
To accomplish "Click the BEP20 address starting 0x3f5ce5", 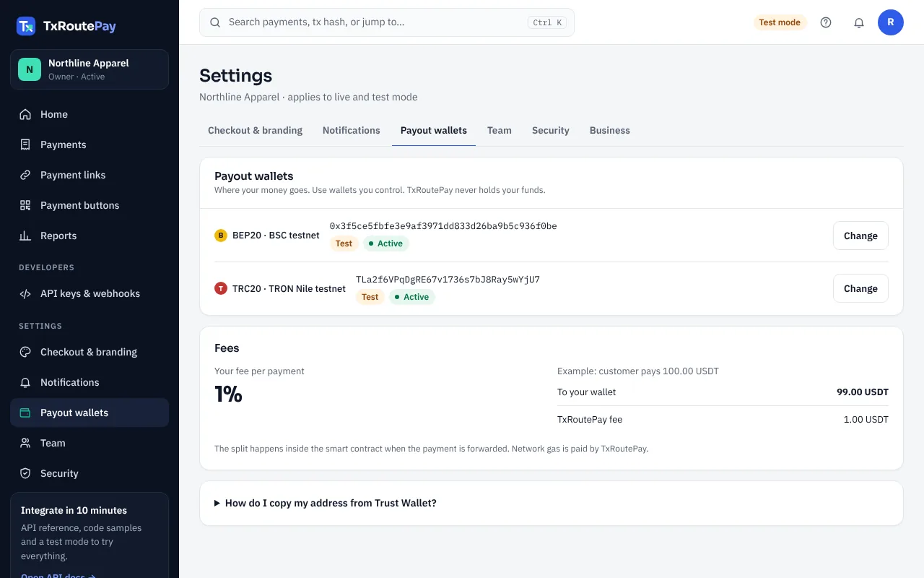I will (443, 226).
